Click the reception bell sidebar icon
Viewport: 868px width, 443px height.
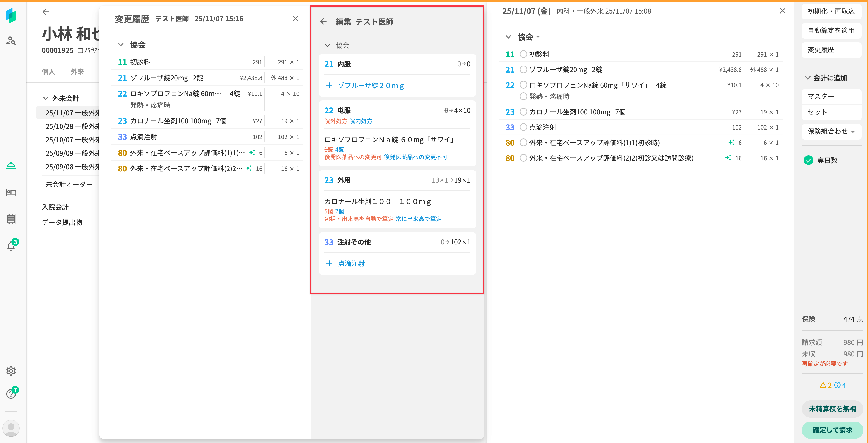click(x=11, y=165)
